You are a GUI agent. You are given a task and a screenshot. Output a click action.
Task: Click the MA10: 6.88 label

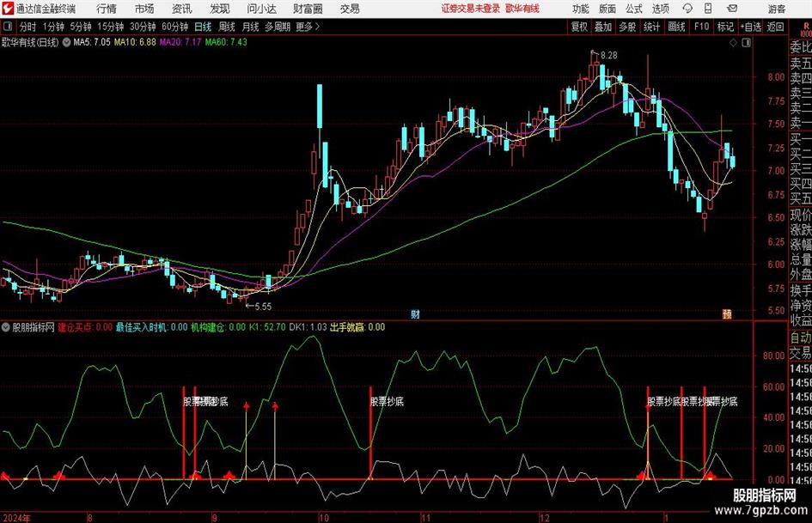tap(135, 42)
